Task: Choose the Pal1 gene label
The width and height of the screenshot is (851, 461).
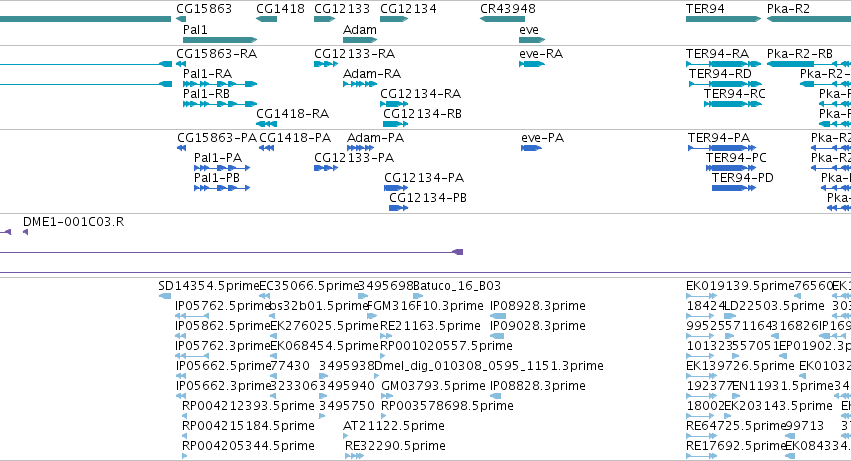Action: [x=195, y=29]
